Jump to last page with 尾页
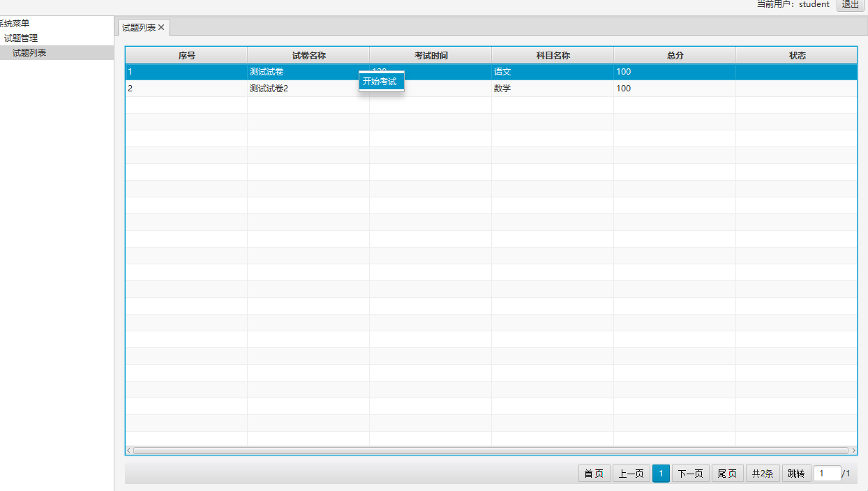 [727, 474]
